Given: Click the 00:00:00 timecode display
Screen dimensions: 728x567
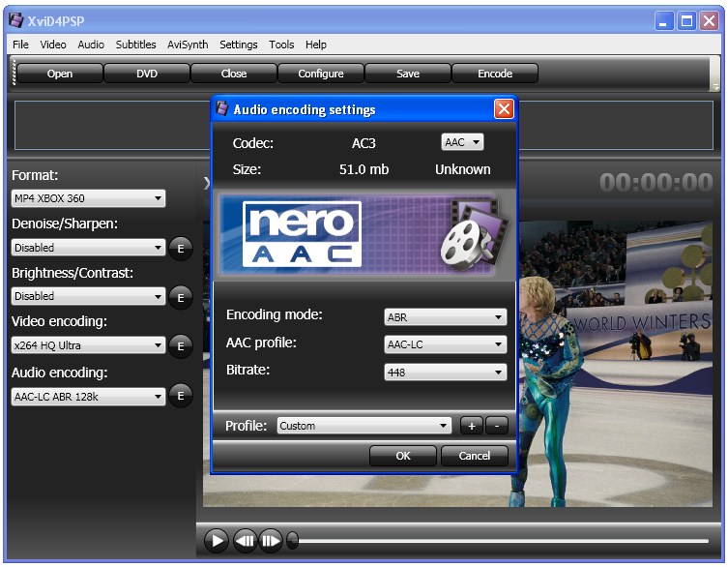Looking at the screenshot, I should tap(656, 182).
